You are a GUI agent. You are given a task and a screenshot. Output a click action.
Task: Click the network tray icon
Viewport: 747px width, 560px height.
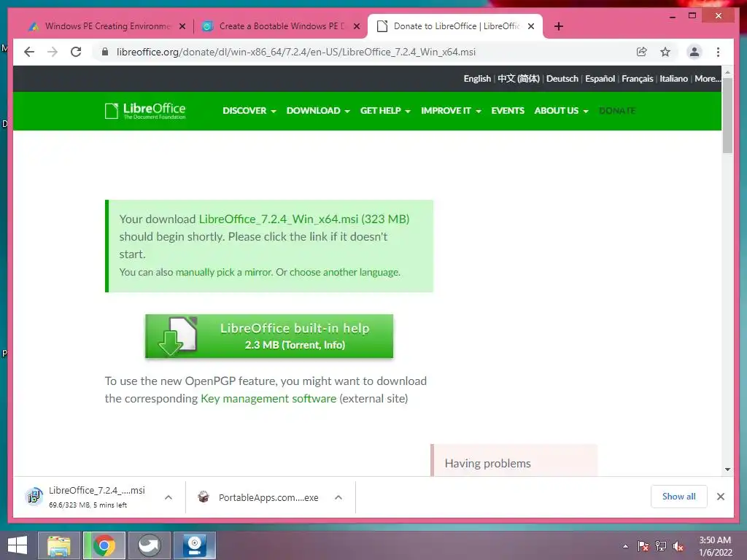coord(661,546)
